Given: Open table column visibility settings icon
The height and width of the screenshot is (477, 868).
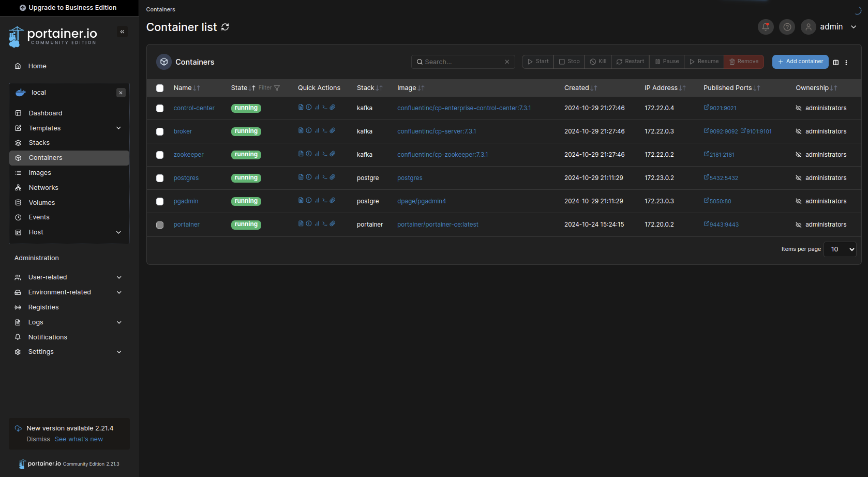Looking at the screenshot, I should pos(836,62).
